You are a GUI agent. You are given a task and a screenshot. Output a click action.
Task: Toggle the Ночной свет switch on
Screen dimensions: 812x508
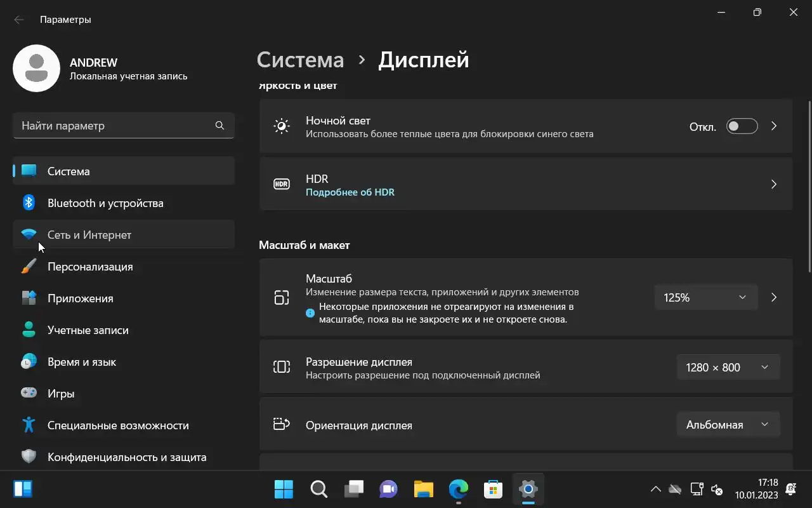click(742, 126)
